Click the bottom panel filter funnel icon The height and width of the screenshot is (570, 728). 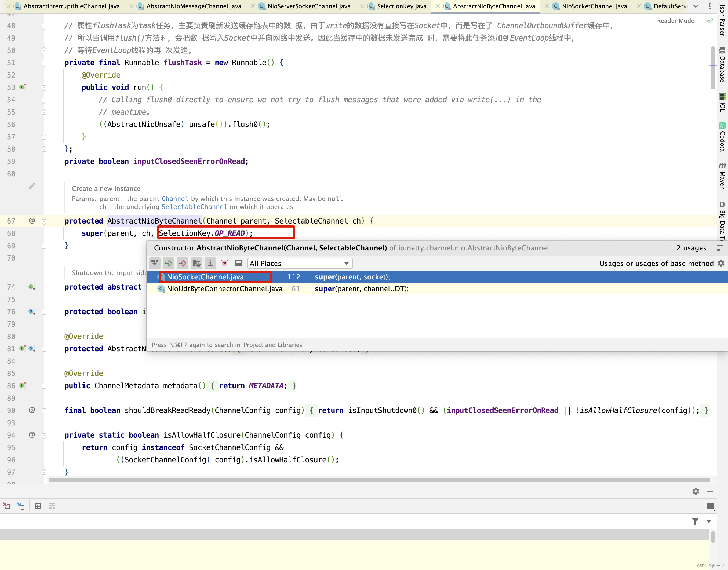[695, 521]
